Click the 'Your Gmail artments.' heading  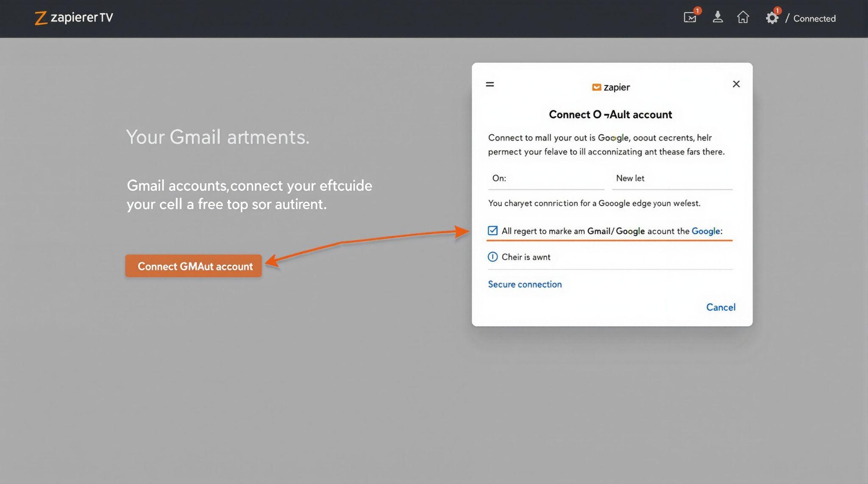pyautogui.click(x=218, y=137)
